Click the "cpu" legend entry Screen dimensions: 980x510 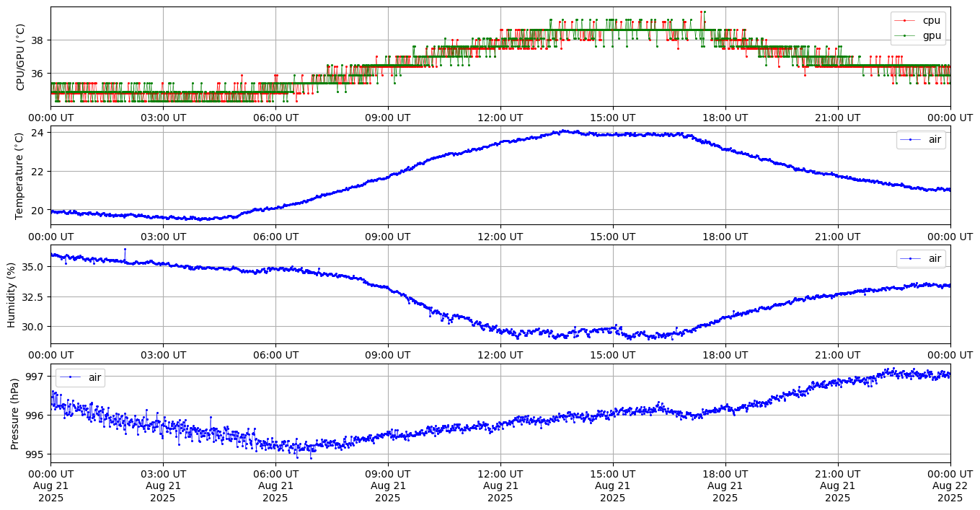click(x=917, y=20)
